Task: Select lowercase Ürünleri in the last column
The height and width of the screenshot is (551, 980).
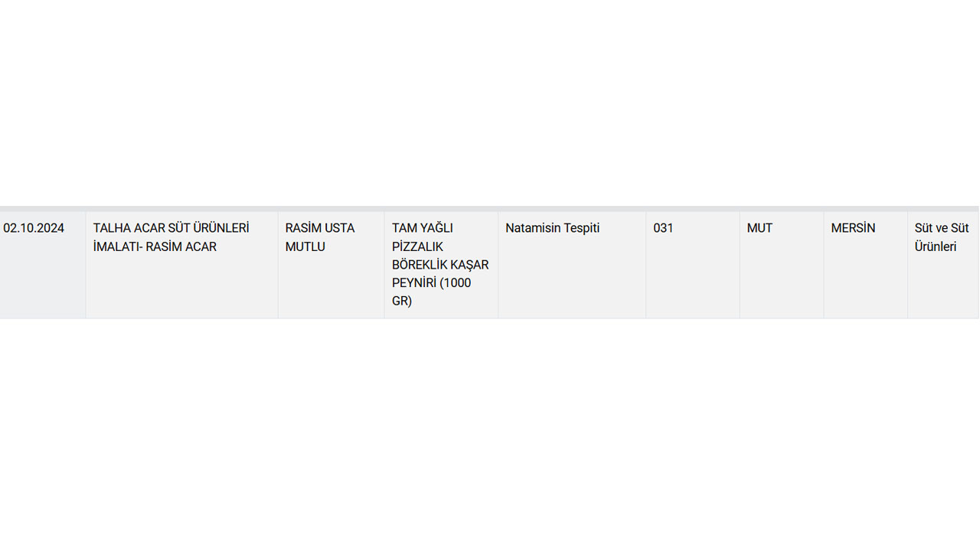Action: tap(936, 246)
